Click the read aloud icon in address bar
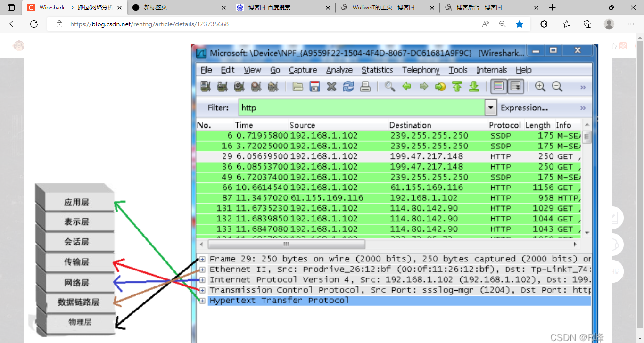The height and width of the screenshot is (343, 644). click(486, 24)
